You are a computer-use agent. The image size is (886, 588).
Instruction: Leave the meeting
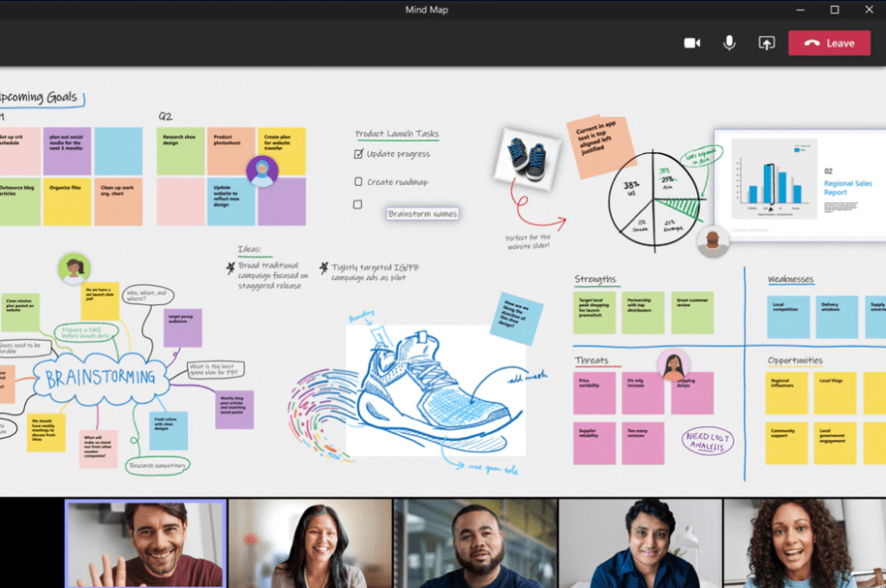(829, 43)
